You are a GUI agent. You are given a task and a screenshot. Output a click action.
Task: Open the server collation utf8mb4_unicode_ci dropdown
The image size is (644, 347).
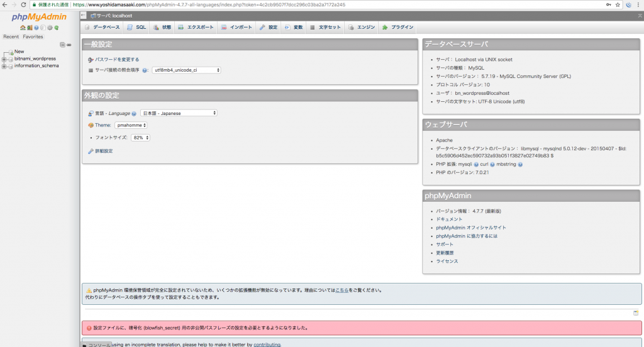coord(186,70)
